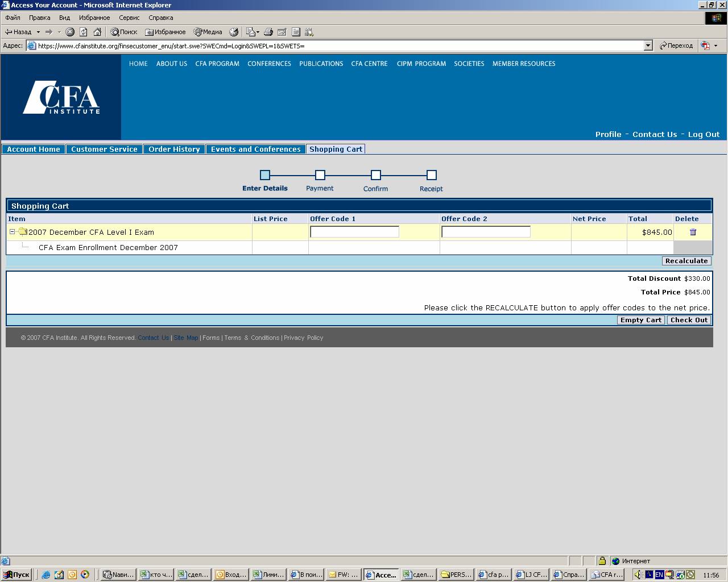Switch to the Account Home tab
The image size is (728, 582).
[x=34, y=149]
